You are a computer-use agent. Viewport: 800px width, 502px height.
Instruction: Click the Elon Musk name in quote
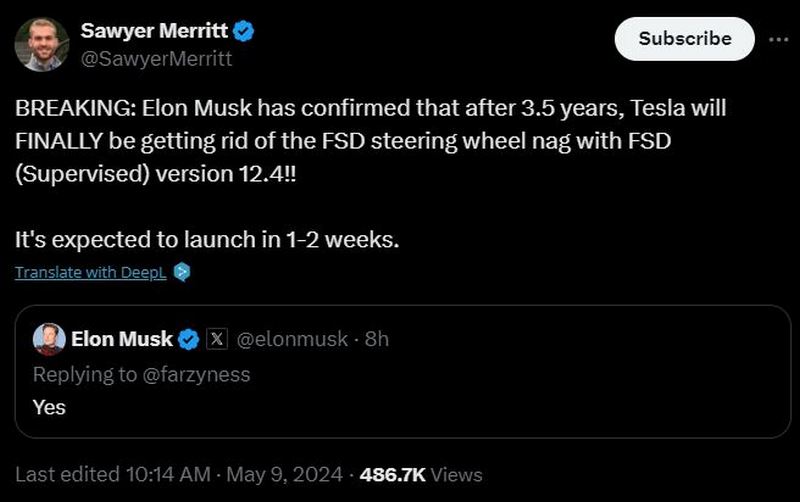[122, 339]
